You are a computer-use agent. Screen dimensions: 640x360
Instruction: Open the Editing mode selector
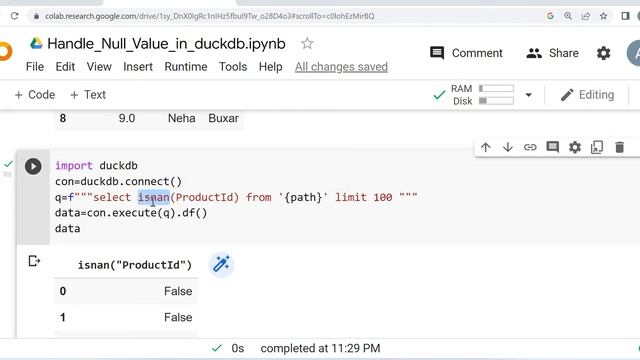(587, 95)
